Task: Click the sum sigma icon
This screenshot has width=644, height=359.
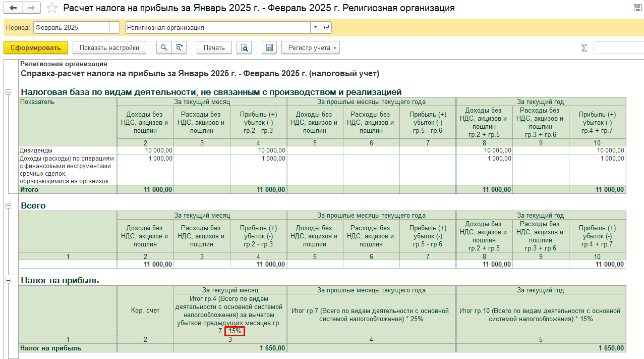Action: point(584,48)
